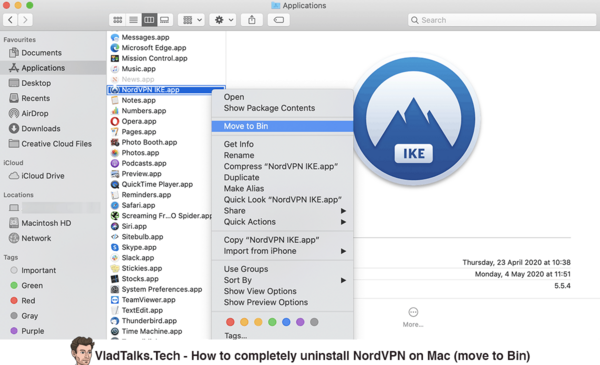Choose Get Info in the context menu

[282, 144]
